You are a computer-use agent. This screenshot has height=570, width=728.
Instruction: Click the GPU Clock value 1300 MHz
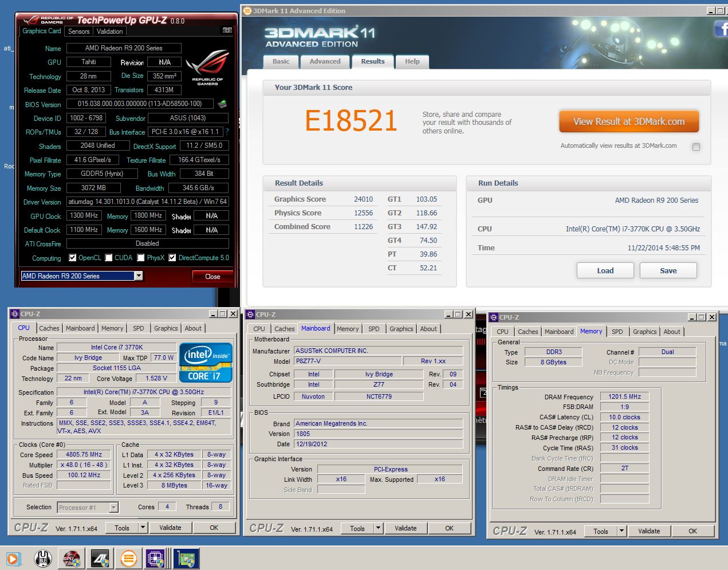84,215
